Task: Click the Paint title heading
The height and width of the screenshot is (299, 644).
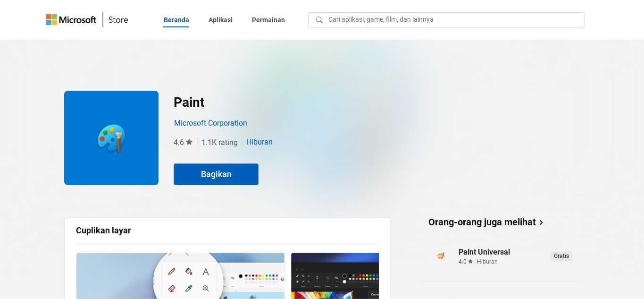Action: point(189,102)
